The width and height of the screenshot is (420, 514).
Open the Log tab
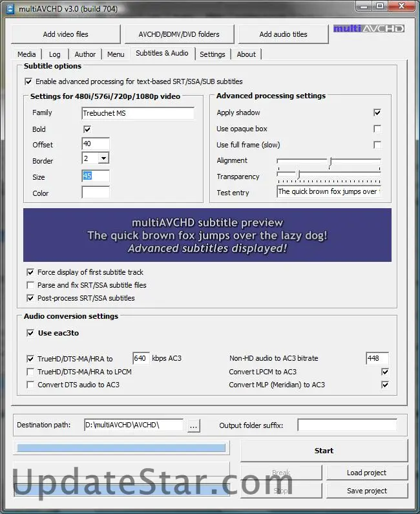tap(55, 54)
